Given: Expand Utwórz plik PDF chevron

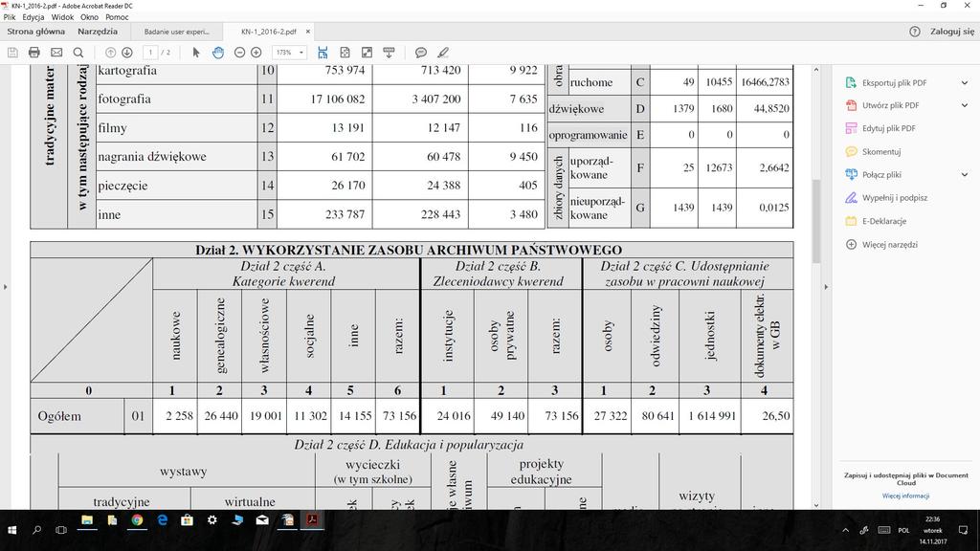Looking at the screenshot, I should pyautogui.click(x=965, y=105).
